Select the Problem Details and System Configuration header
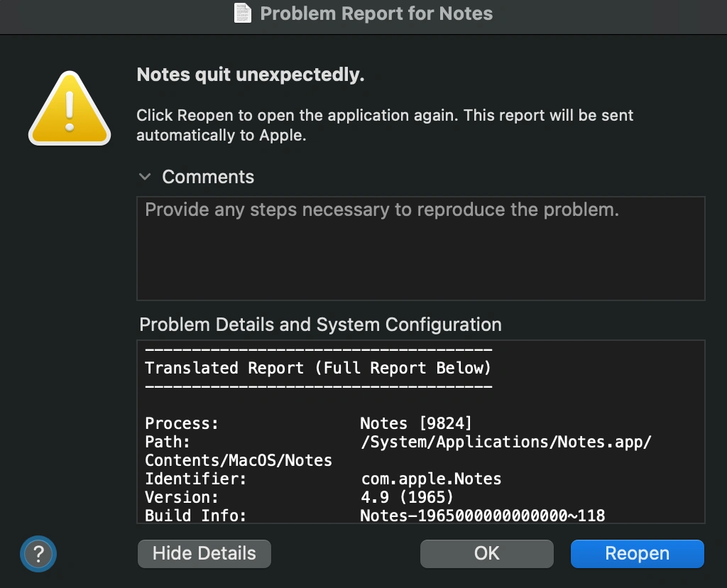 (319, 325)
